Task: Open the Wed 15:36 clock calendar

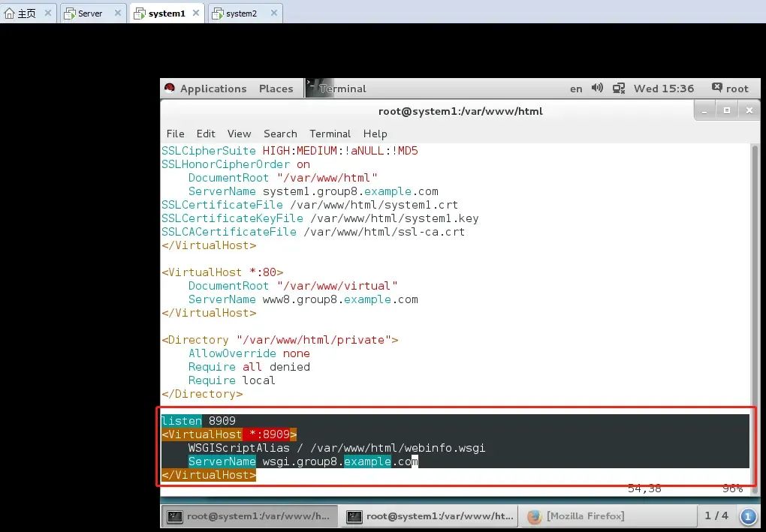Action: pos(663,89)
